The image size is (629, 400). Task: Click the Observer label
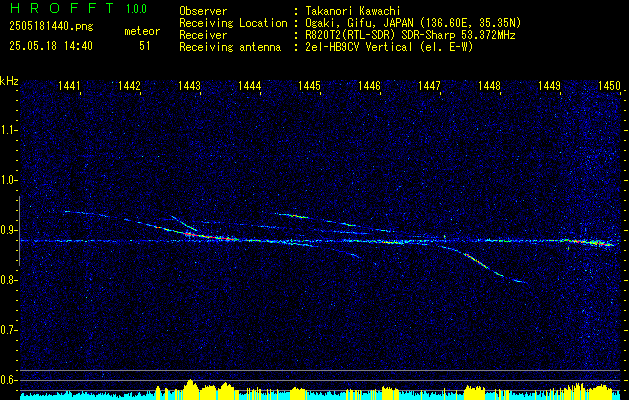pyautogui.click(x=203, y=11)
